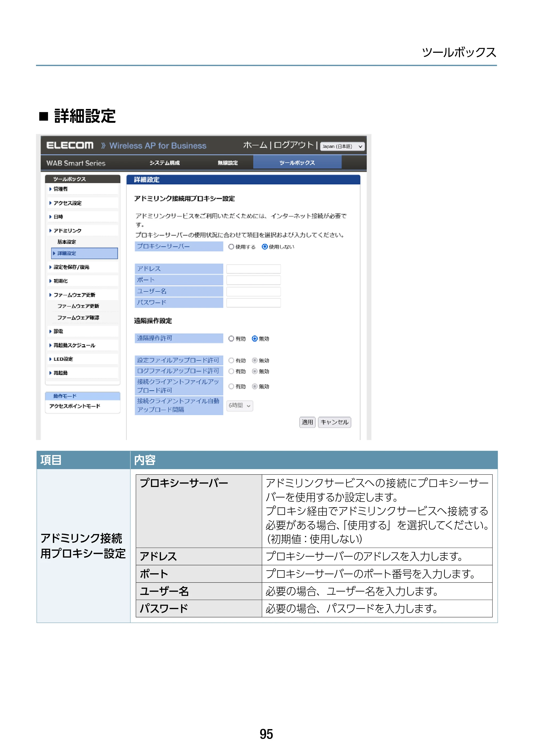The width and height of the screenshot is (533, 756).
Task: Select 使用する for プロキシーサーバー
Action: [231, 247]
